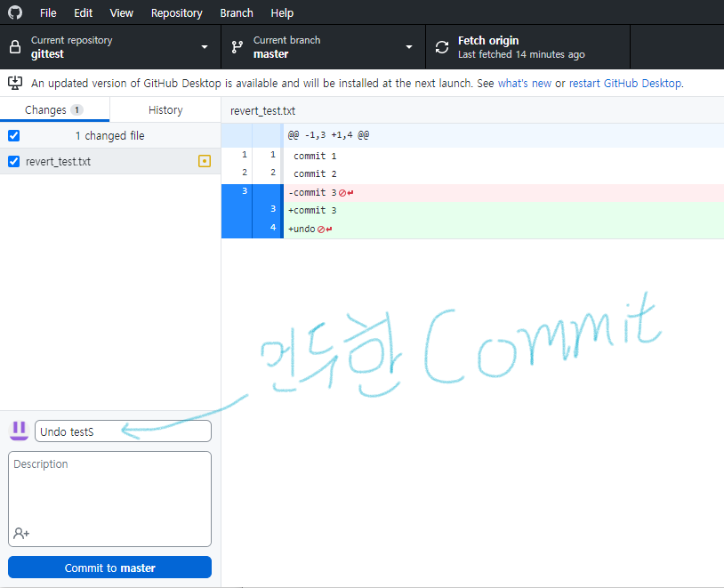Viewport: 724px width, 588px height.
Task: Toggle selection of all changed files
Action: (12, 135)
